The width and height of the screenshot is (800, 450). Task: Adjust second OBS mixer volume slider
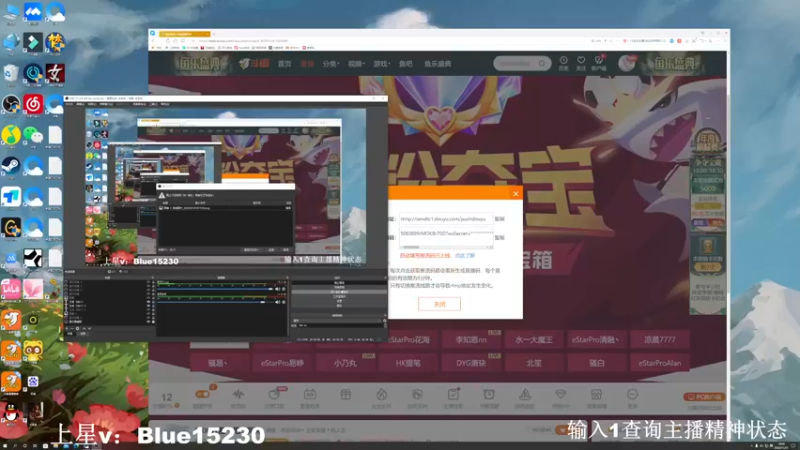tap(215, 302)
